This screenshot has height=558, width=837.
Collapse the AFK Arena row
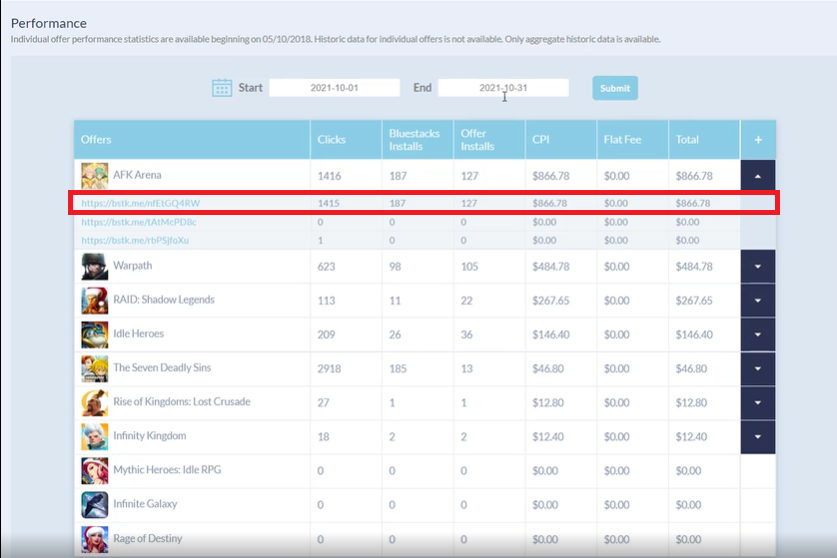pyautogui.click(x=758, y=176)
